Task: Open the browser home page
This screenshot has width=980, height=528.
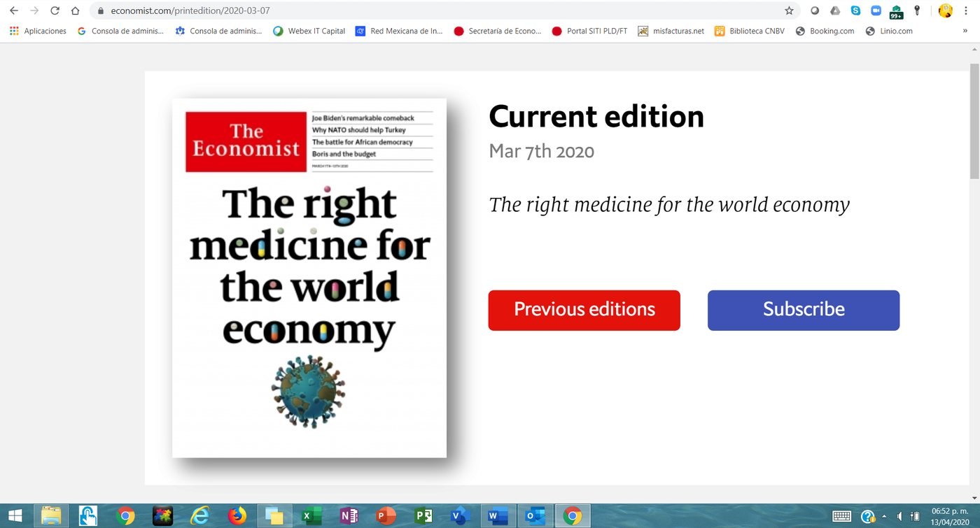Action: [x=75, y=10]
